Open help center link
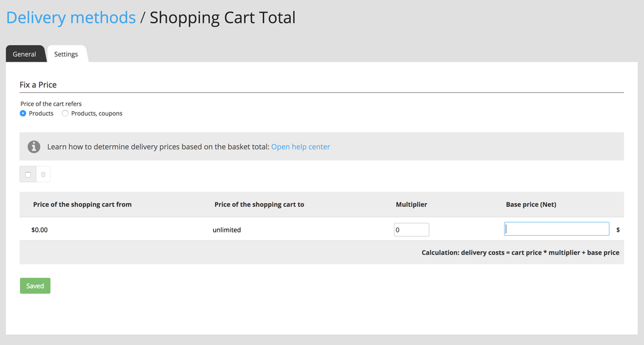 (x=300, y=146)
